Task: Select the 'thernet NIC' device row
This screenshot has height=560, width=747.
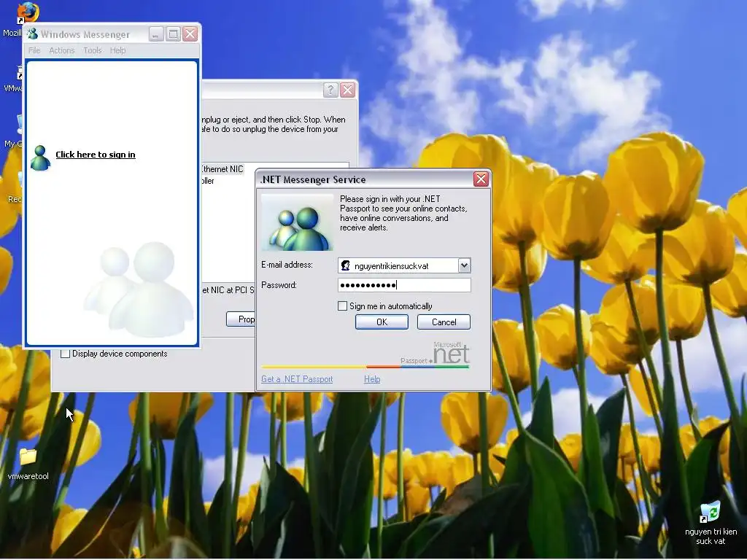Action: coord(222,169)
